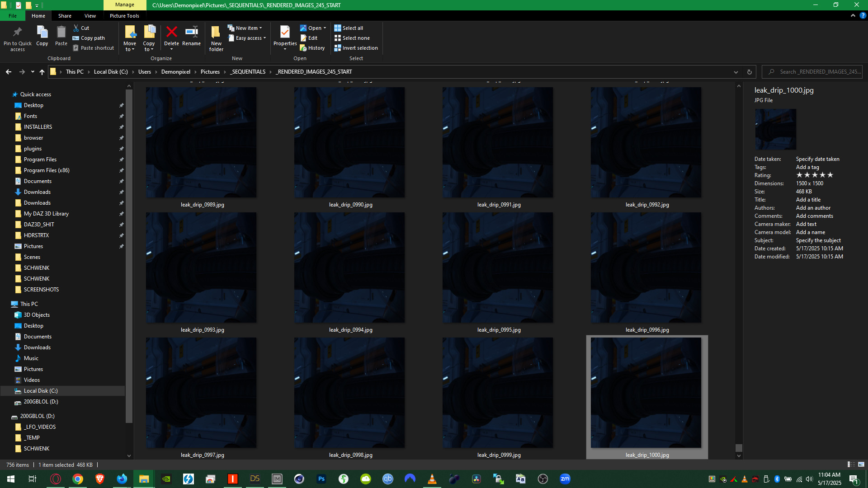This screenshot has height=488, width=868.
Task: Select thumbnail leak_drip_0989.jpg
Action: point(201,142)
